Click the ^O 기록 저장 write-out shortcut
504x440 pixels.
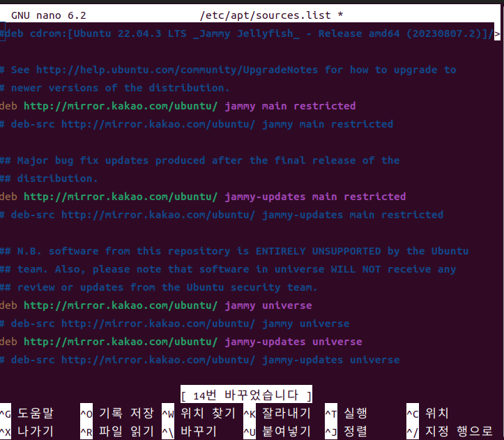[x=117, y=414]
